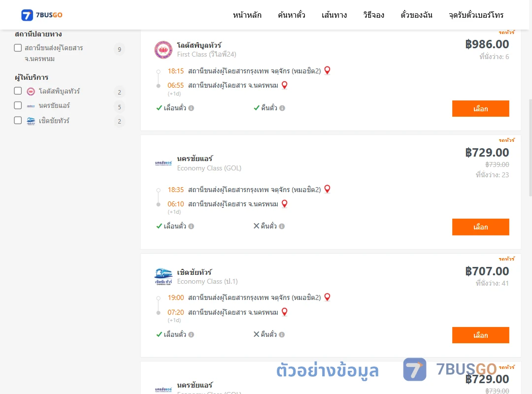Click the 07:20 arrival time text
Image resolution: width=532 pixels, height=394 pixels.
[175, 312]
